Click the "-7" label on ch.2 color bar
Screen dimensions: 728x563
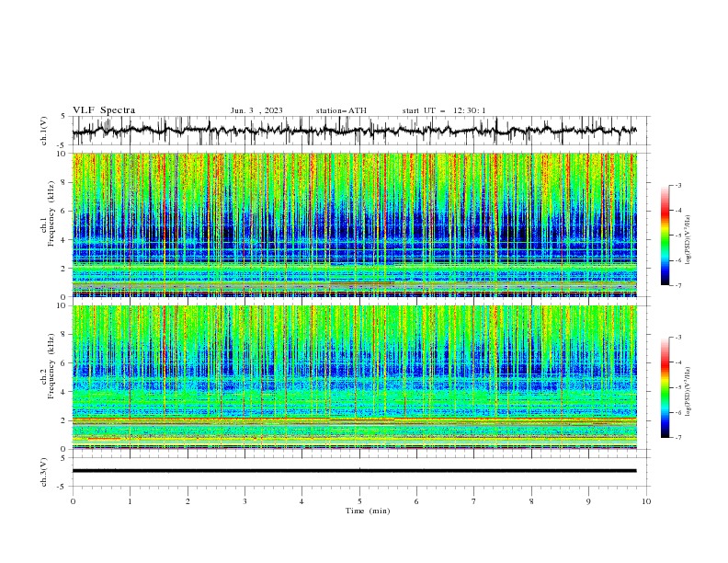tap(677, 438)
